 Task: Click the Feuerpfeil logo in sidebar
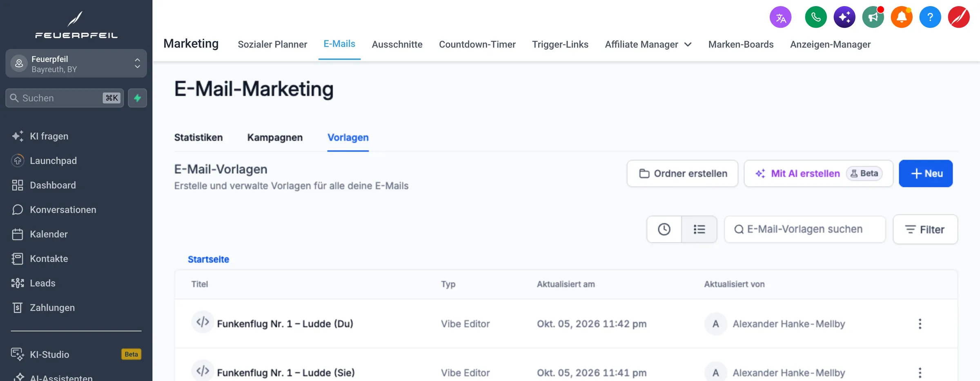point(76,25)
